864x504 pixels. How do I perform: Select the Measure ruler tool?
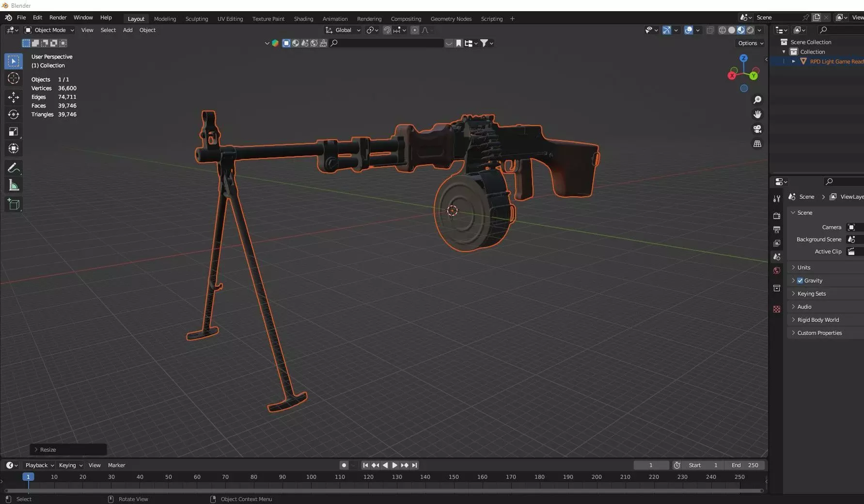pos(14,185)
